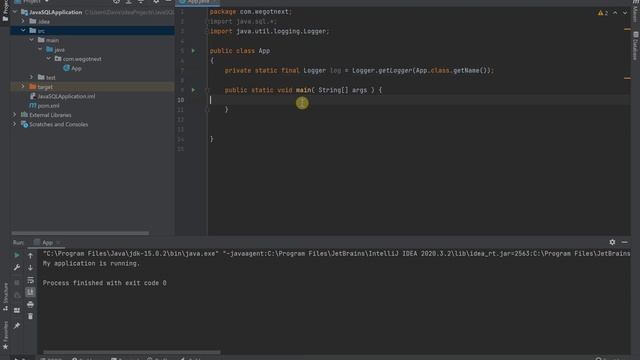
Task: Go to next highlighted error arrow
Action: tap(624, 13)
